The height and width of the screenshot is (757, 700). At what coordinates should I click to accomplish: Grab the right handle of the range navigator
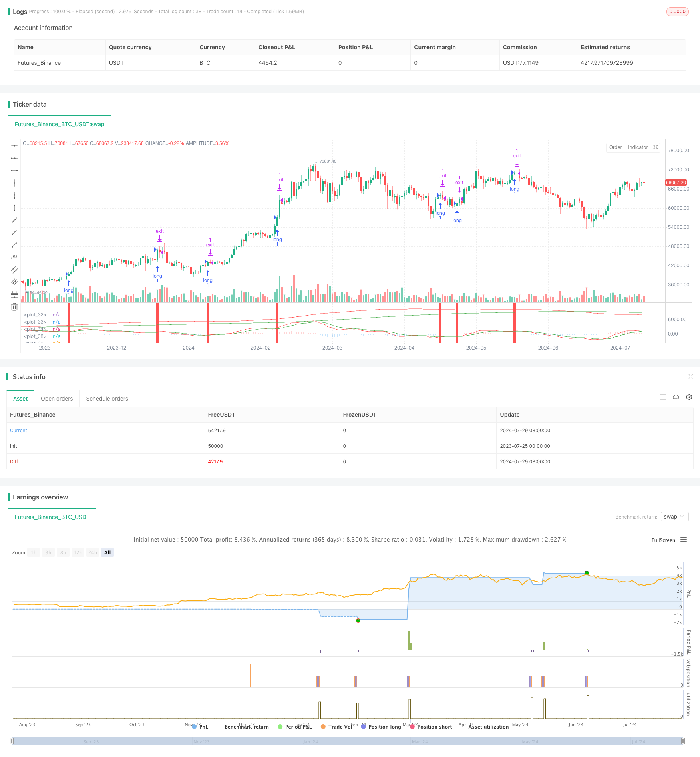click(683, 741)
